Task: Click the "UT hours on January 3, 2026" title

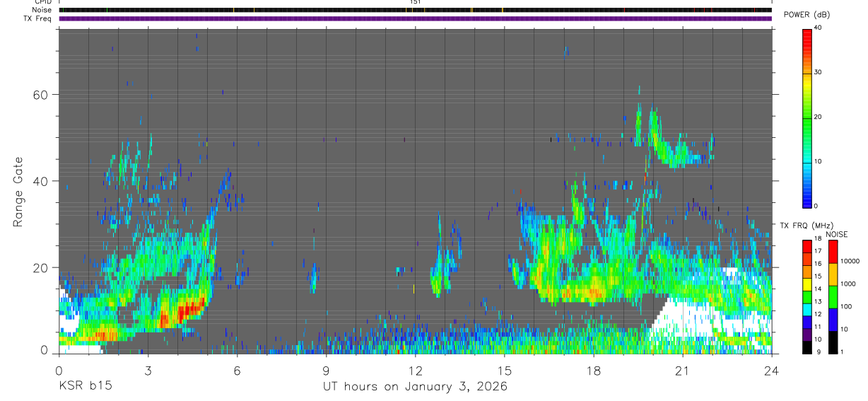Action: pyautogui.click(x=415, y=386)
